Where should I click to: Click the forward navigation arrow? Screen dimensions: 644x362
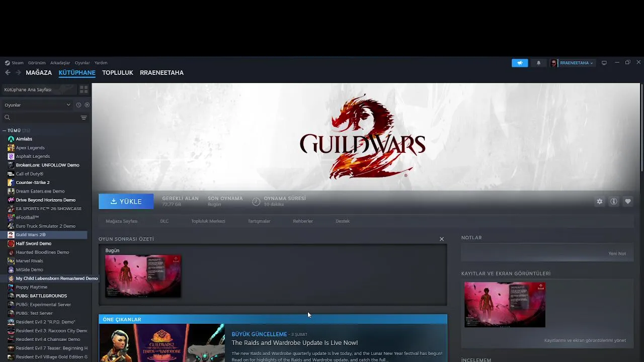pos(18,72)
